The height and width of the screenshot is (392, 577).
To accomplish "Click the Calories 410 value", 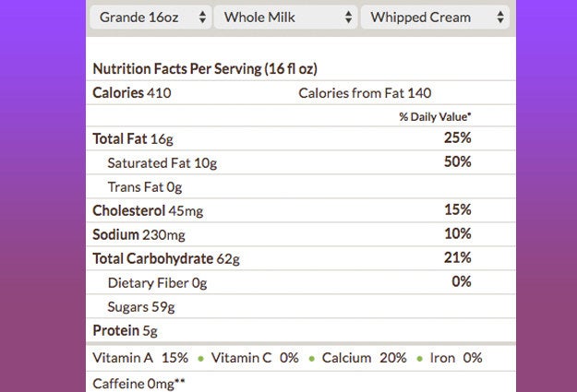I will coord(132,92).
